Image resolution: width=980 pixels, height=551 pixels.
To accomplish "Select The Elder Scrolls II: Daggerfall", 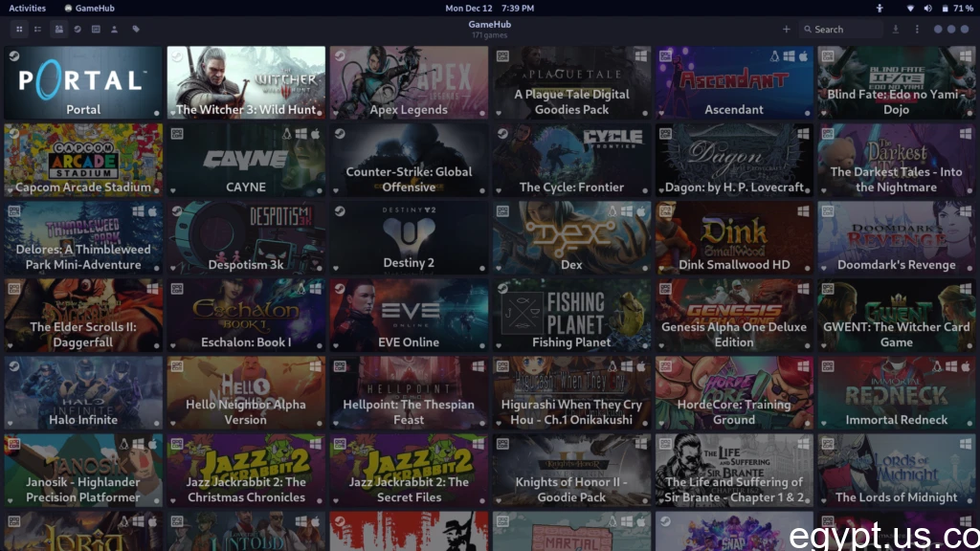I will tap(83, 315).
